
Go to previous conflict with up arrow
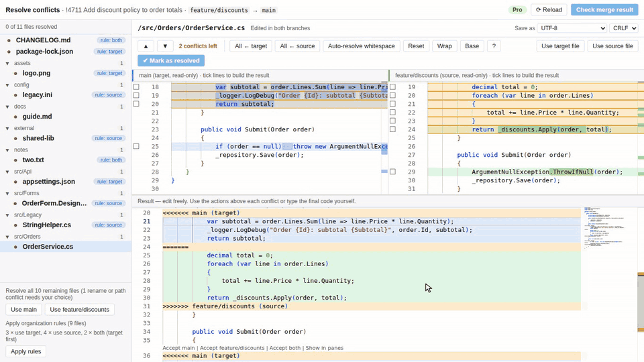[x=146, y=46]
